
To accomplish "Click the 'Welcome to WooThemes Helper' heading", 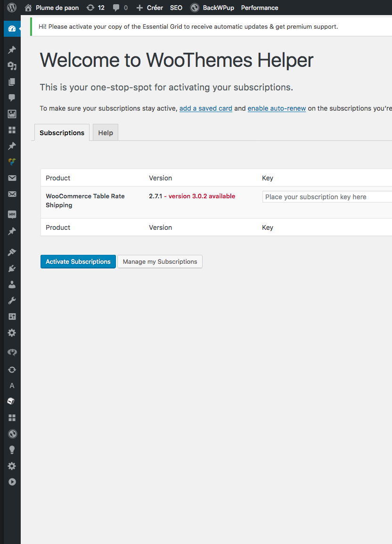I will coord(177,60).
